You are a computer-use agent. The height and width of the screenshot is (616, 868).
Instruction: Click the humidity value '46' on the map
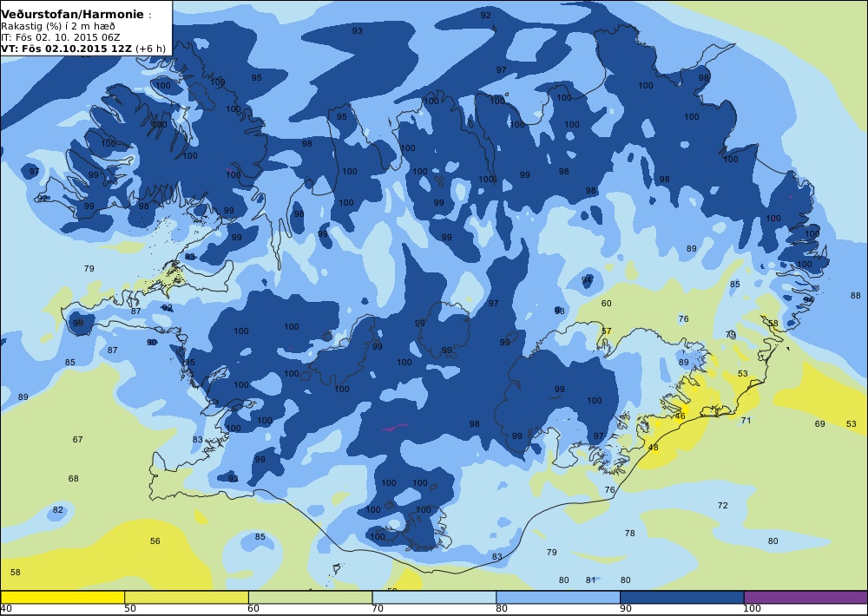[x=681, y=416]
